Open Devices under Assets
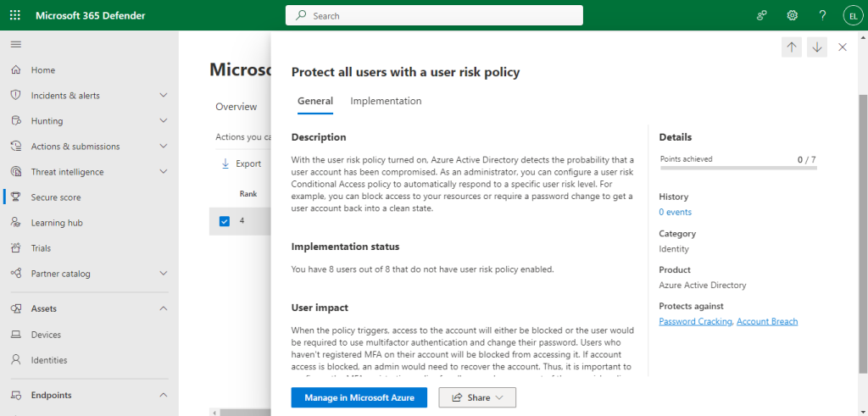 (46, 334)
